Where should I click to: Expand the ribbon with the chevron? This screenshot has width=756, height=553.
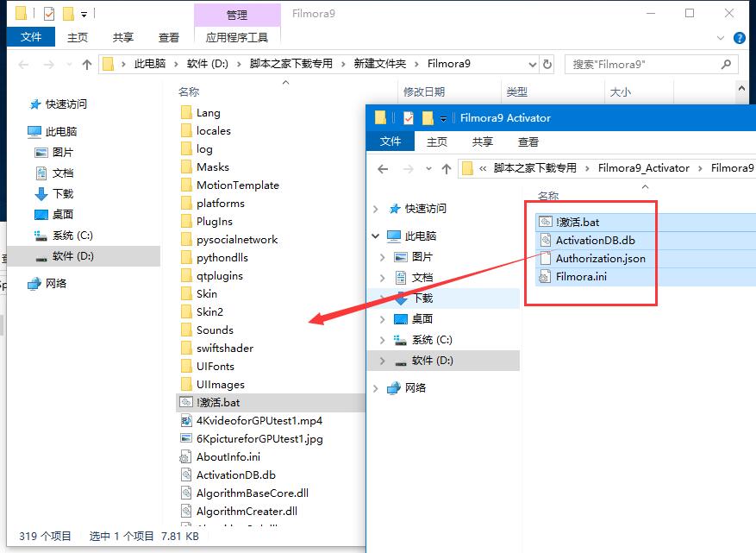click(721, 38)
